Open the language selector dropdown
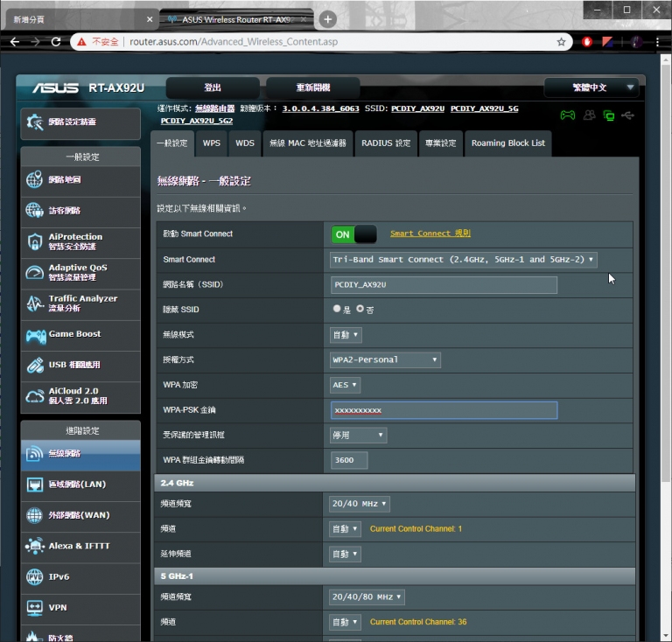672x642 pixels. click(x=591, y=87)
